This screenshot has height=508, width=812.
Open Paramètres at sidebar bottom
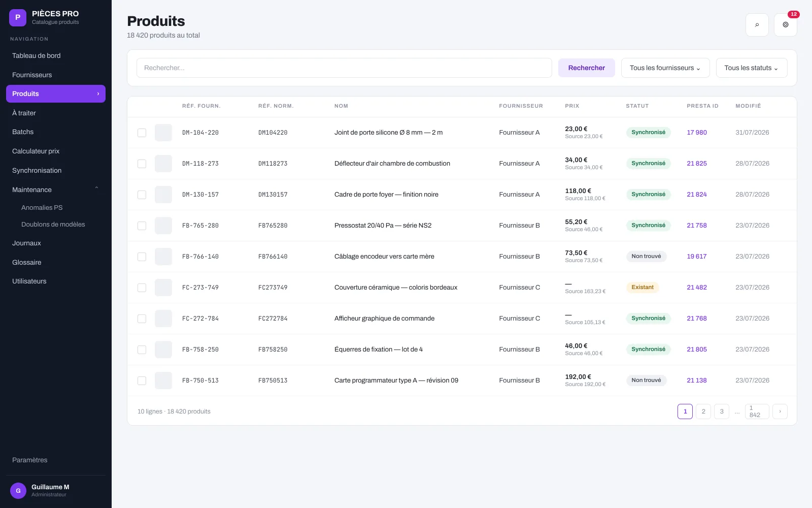[x=56, y=460]
